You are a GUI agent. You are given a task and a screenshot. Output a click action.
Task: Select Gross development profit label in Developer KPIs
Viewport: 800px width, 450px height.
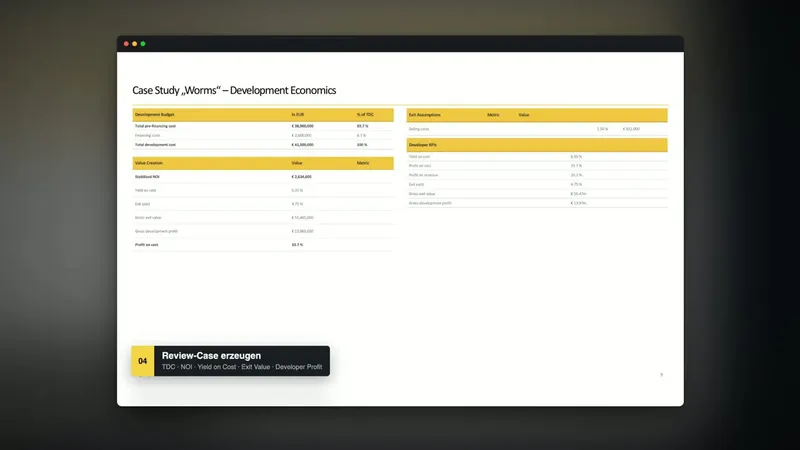click(x=430, y=203)
